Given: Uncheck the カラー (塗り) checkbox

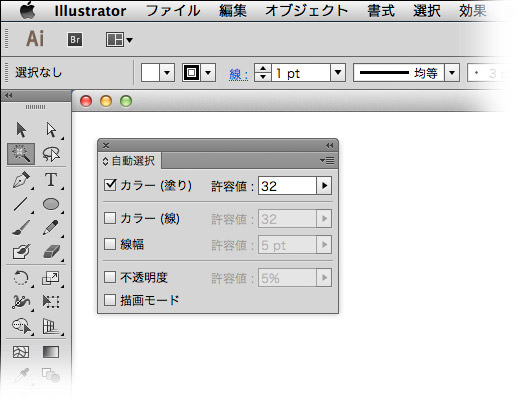Looking at the screenshot, I should (x=110, y=185).
